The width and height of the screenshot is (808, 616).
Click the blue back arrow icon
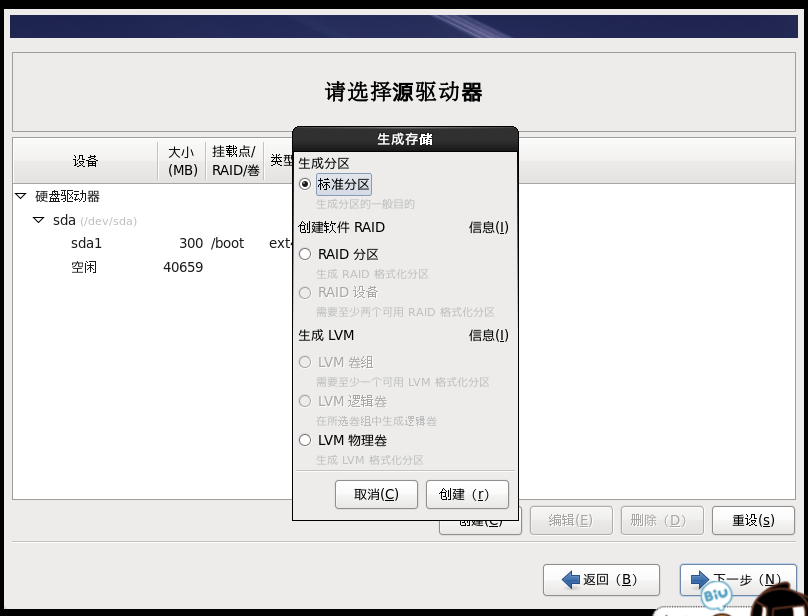coord(570,580)
